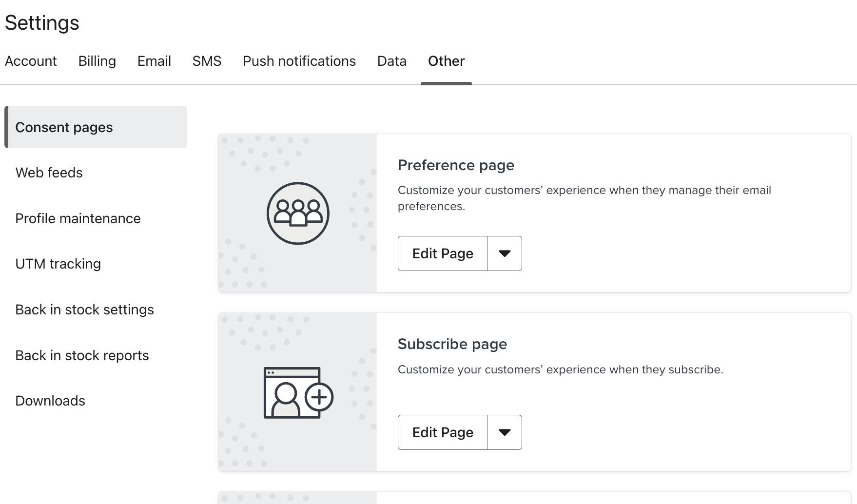Viewport: 857px width, 504px height.
Task: Open the Billing tab
Action: point(97,61)
